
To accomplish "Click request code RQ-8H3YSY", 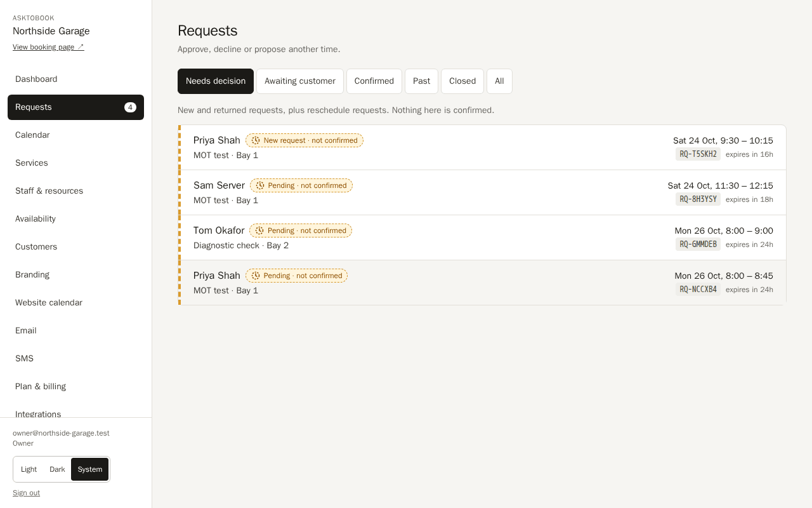I will (x=698, y=199).
